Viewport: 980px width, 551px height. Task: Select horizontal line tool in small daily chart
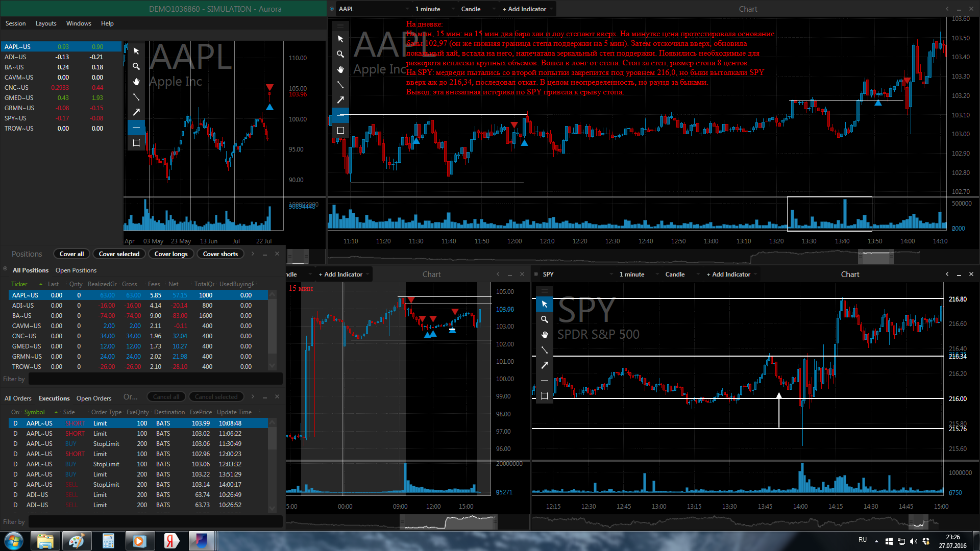point(136,128)
